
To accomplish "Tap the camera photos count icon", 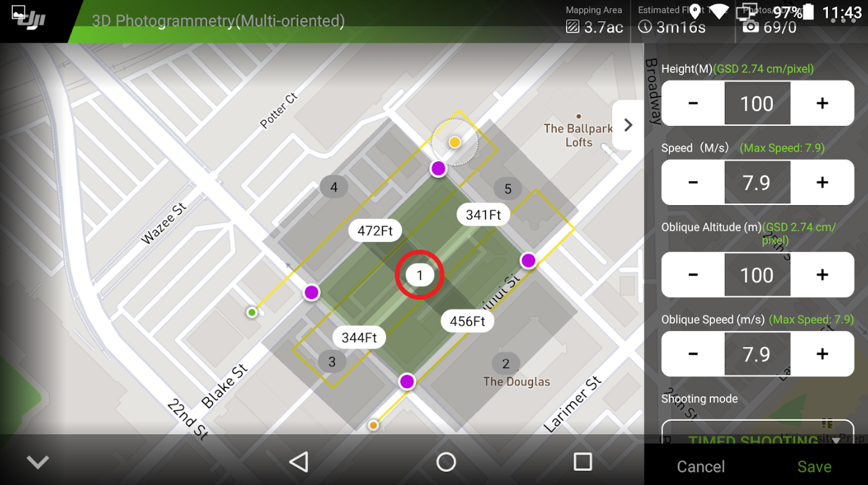I will (750, 27).
